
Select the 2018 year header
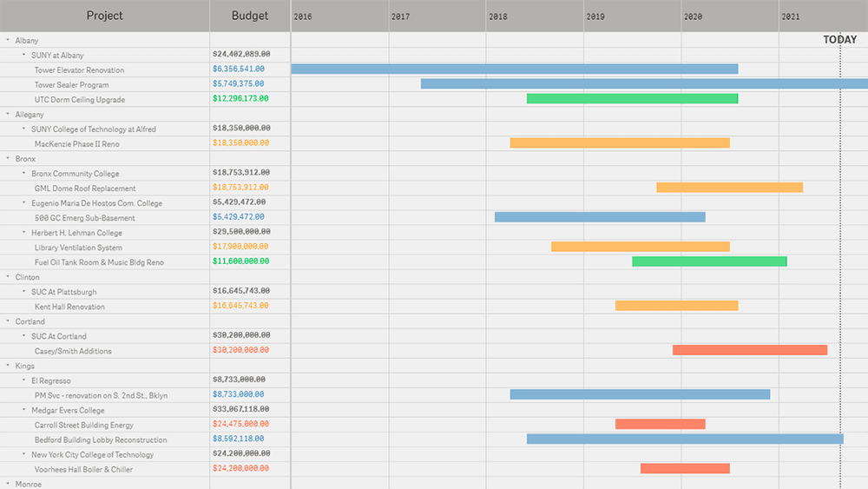pyautogui.click(x=498, y=17)
